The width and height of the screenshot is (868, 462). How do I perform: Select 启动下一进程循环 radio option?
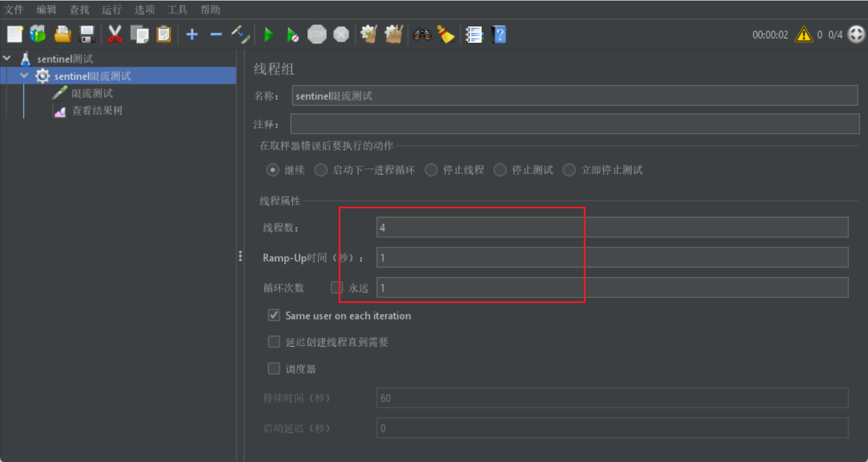tap(321, 170)
